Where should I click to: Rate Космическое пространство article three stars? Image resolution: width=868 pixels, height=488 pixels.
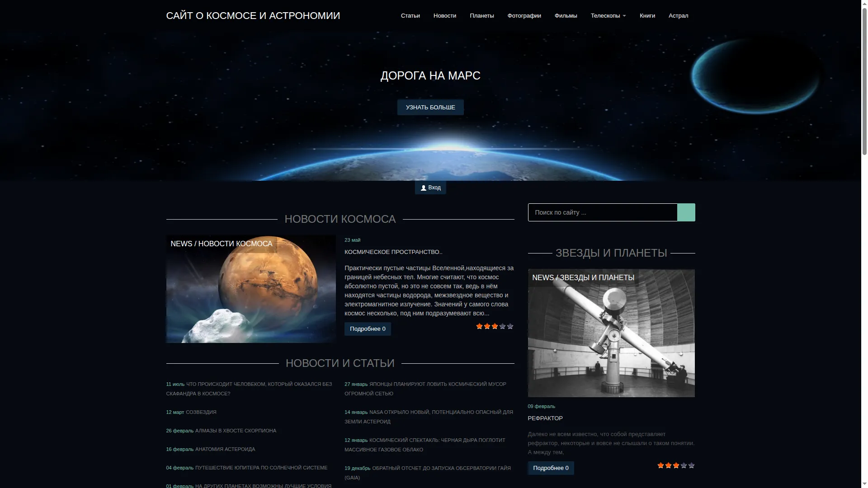coord(495,326)
